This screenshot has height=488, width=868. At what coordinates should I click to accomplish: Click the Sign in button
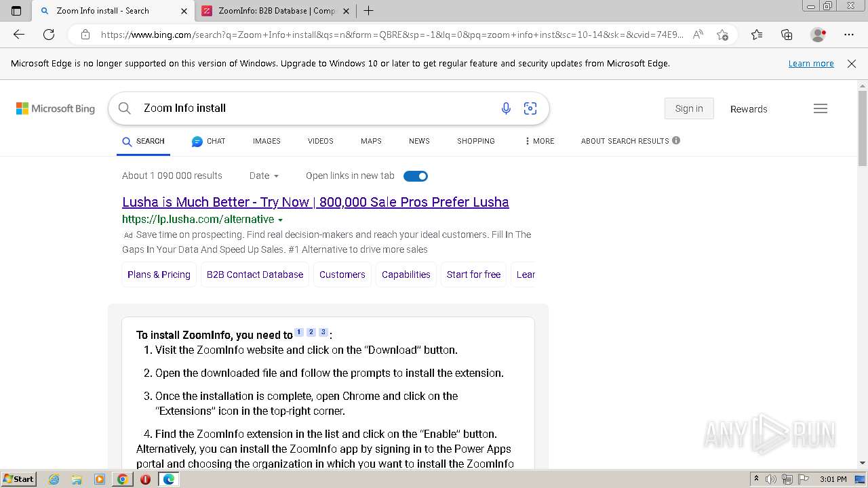click(x=689, y=108)
